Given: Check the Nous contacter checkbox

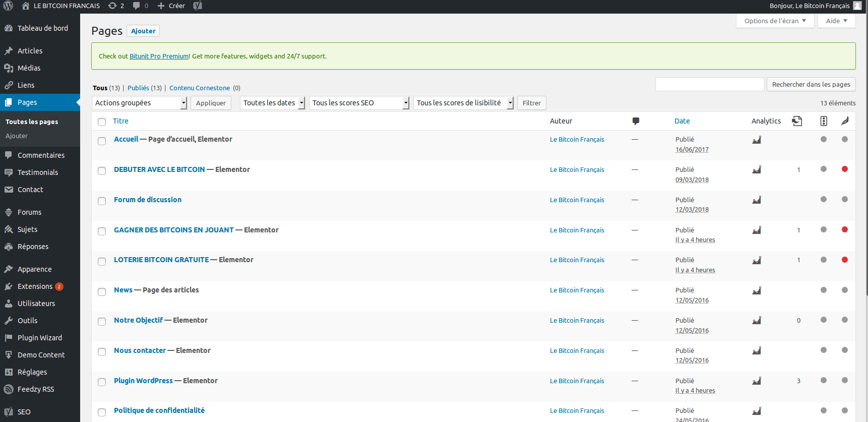Looking at the screenshot, I should (x=102, y=352).
